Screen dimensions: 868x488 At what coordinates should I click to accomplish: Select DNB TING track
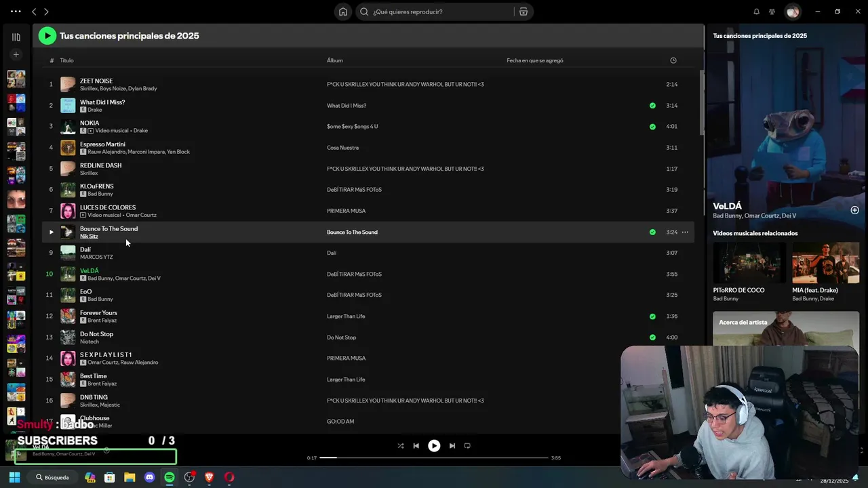(94, 397)
